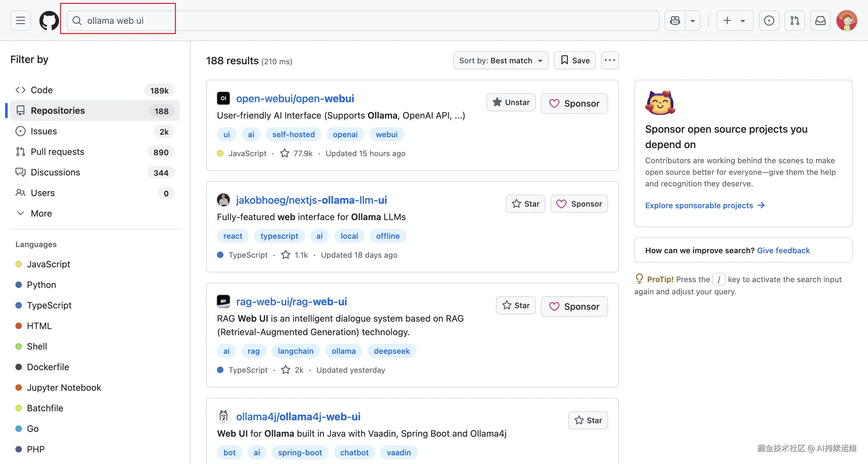Star the rag-web-ui repository
The height and width of the screenshot is (464, 868).
click(x=516, y=305)
